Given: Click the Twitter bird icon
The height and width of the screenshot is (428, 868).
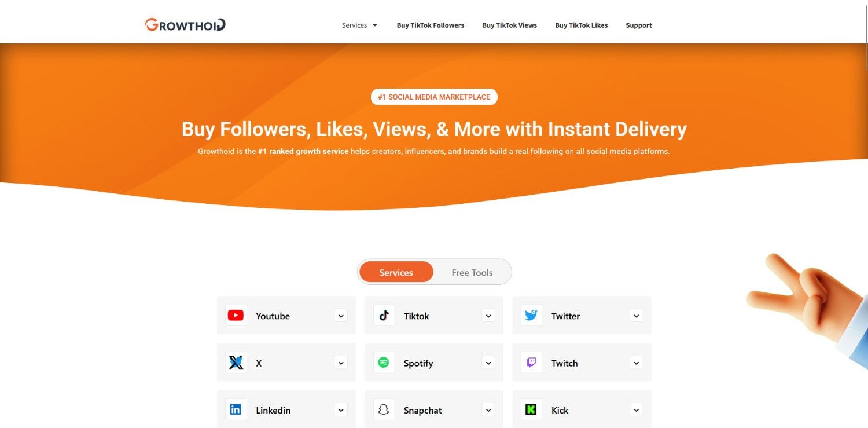Looking at the screenshot, I should (x=531, y=316).
